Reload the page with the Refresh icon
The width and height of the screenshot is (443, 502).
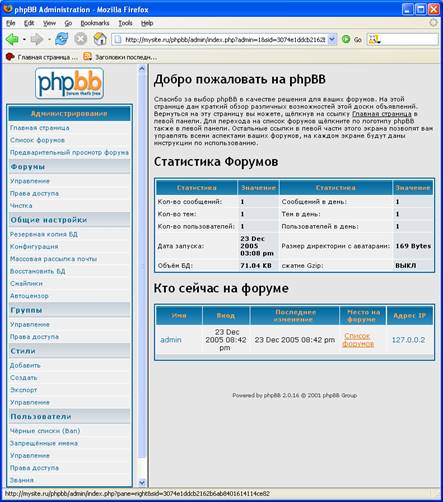62,39
